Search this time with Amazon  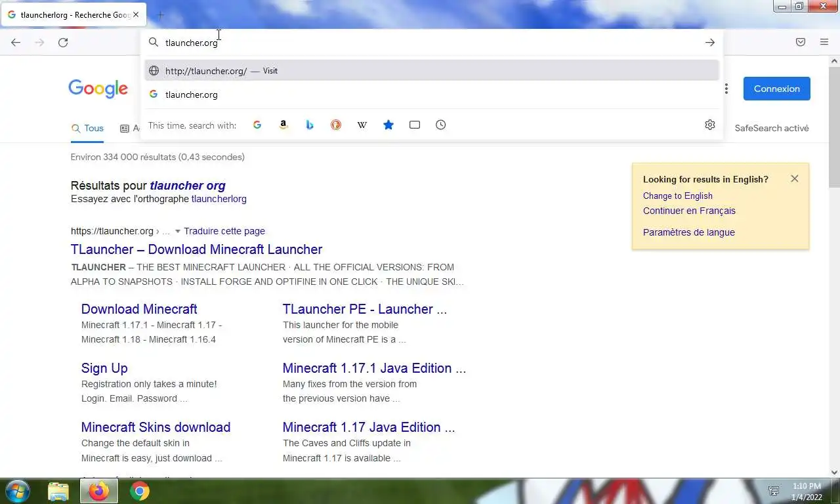(283, 125)
